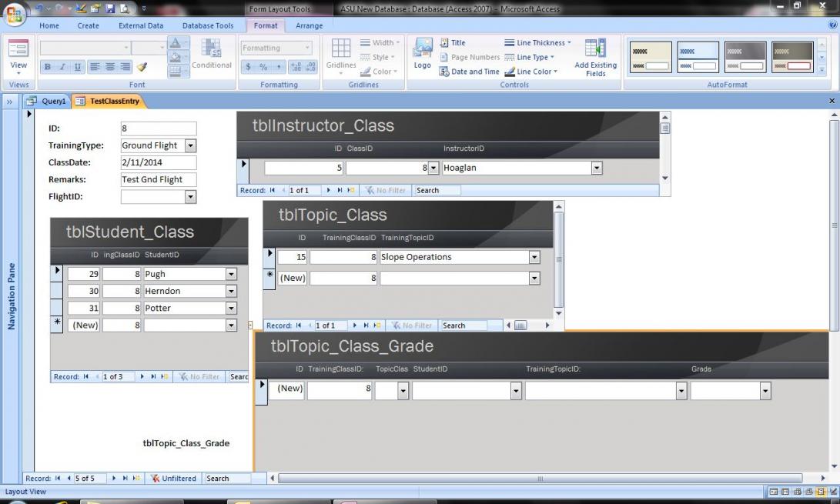The width and height of the screenshot is (840, 504).
Task: Select the first AutoFormat style thumbnail
Action: click(651, 57)
